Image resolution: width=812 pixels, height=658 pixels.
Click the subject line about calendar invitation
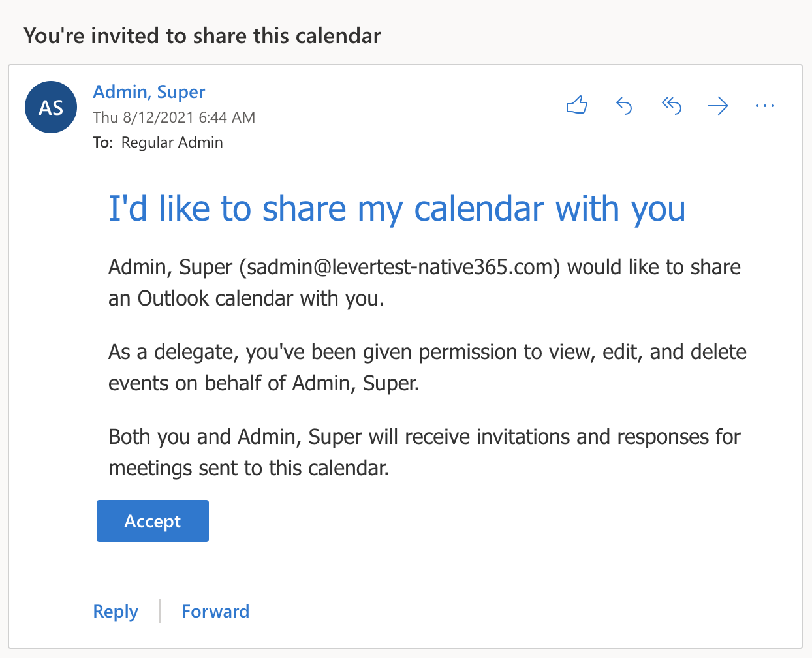(202, 35)
